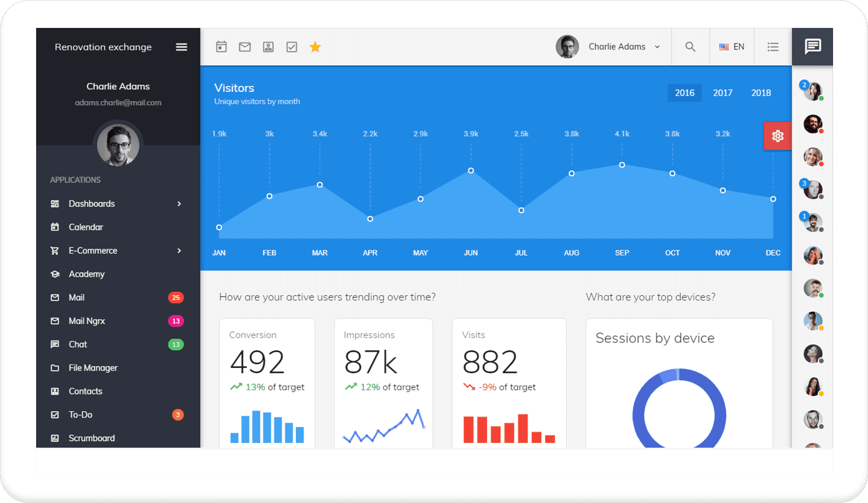
Task: Open the Mail Ngrx menu item
Action: click(x=118, y=321)
